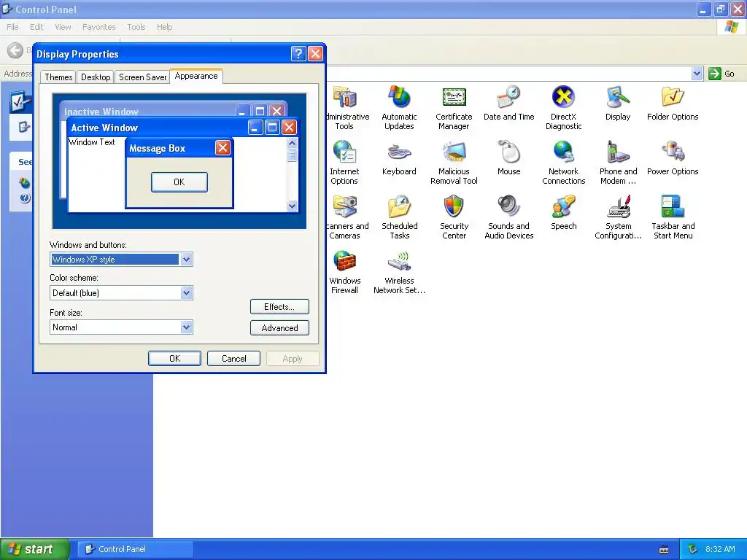Open the Tools menu
747x560 pixels.
tap(136, 27)
